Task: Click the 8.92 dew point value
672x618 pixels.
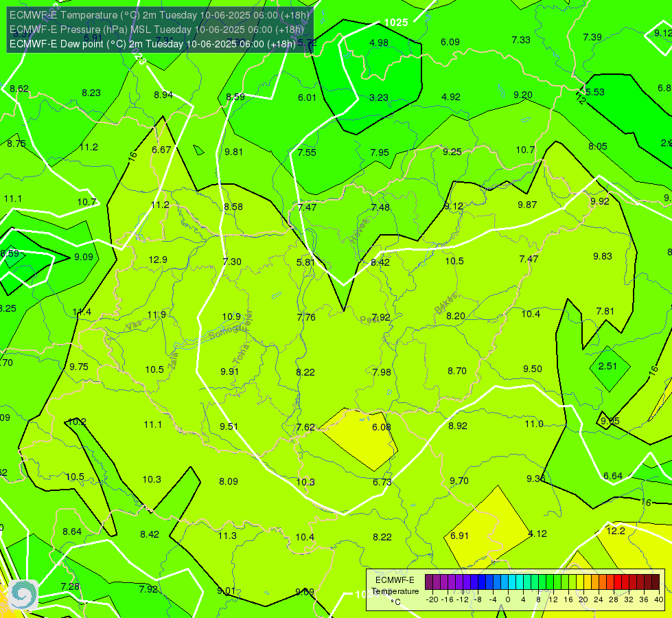Action: (x=458, y=426)
